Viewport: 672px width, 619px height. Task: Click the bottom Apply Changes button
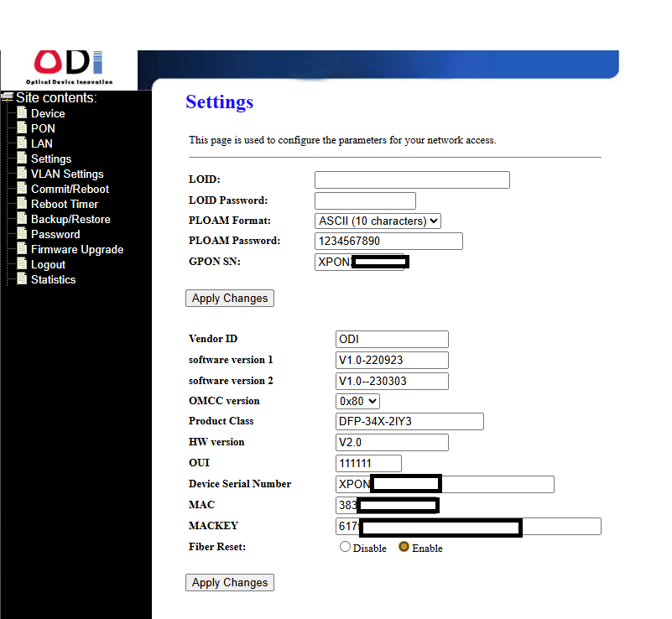click(x=229, y=582)
